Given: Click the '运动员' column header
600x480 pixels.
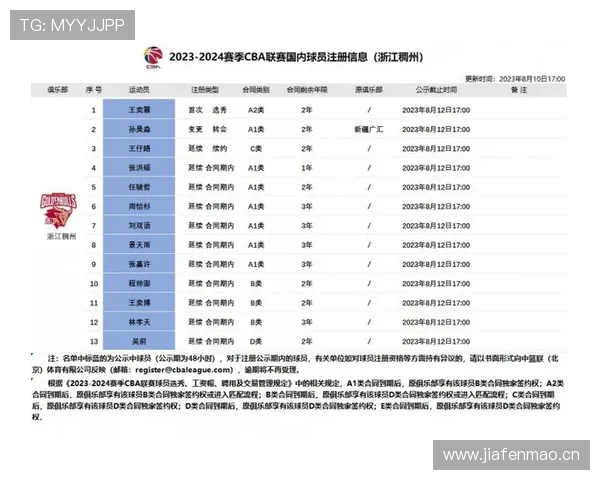Looking at the screenshot, I should point(139,90).
